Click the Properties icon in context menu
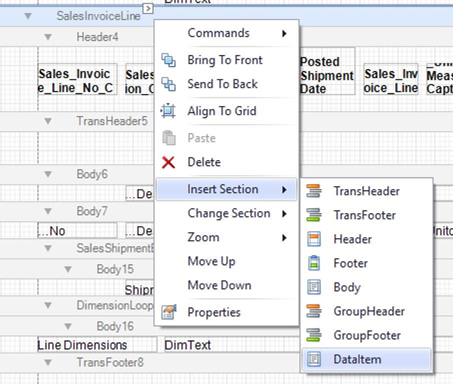 (x=169, y=312)
